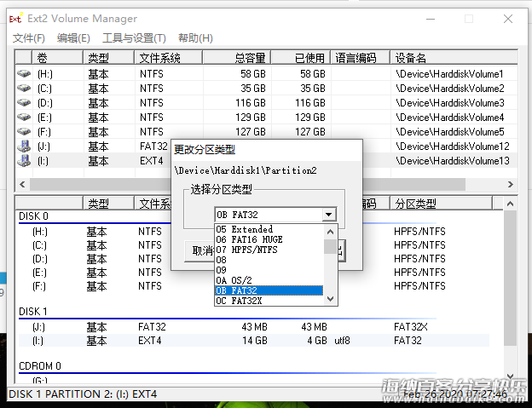This screenshot has width=532, height=408.
Task: Click the top volume list scroll-right arrow
Action: [x=511, y=184]
